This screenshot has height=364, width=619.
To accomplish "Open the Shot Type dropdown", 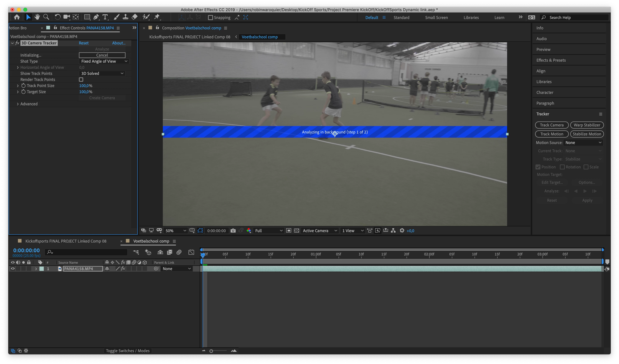I will point(104,61).
